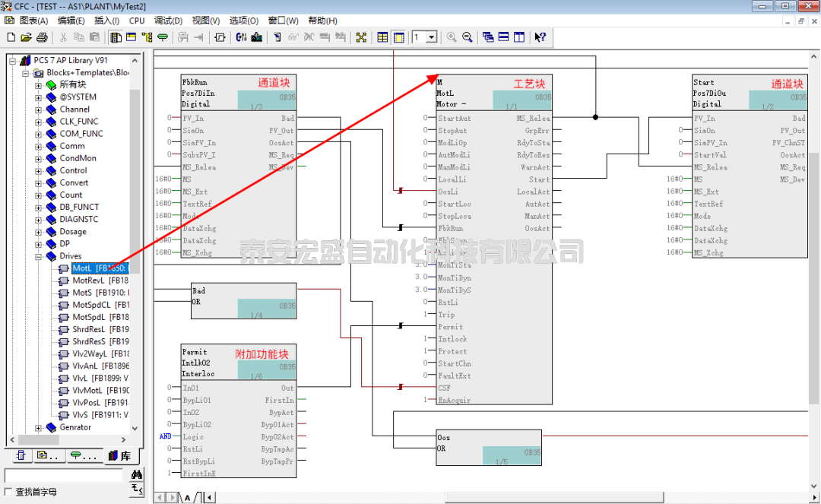Click the Print toolbar icon

click(42, 37)
